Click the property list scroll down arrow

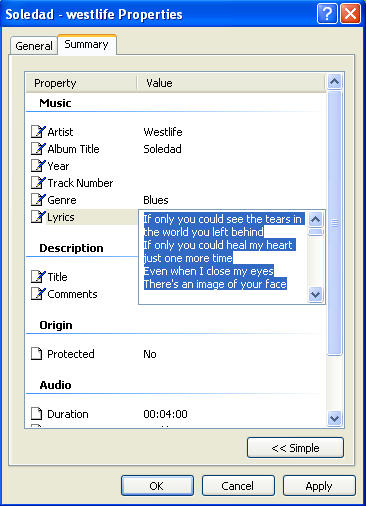[x=334, y=418]
